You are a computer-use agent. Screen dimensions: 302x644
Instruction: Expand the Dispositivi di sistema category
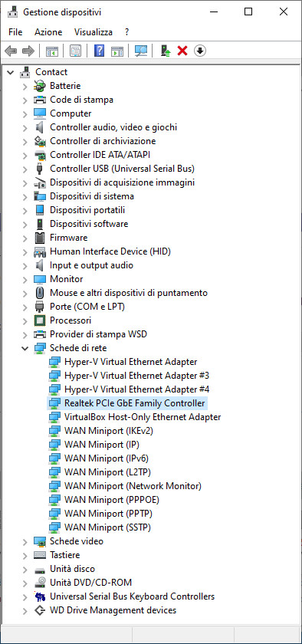coord(25,197)
